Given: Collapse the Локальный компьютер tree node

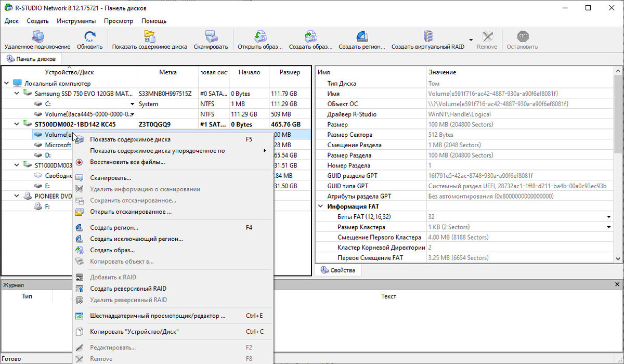Looking at the screenshot, I should 6,83.
